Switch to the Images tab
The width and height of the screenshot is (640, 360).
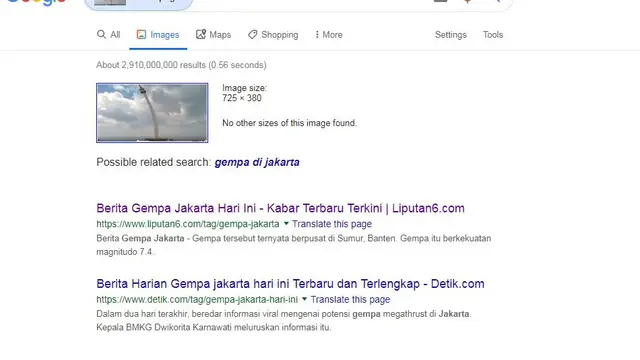tap(158, 35)
